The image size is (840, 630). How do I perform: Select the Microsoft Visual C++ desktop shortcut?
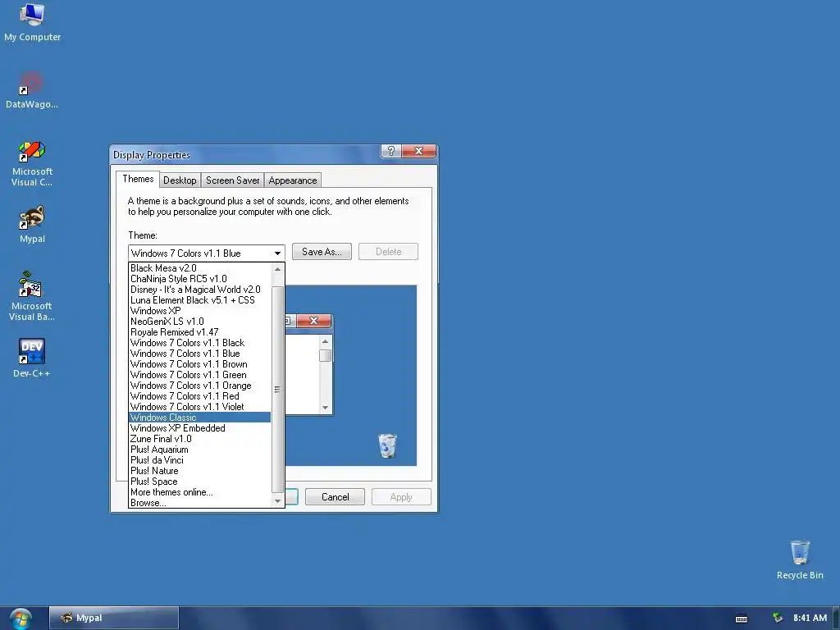[32, 163]
